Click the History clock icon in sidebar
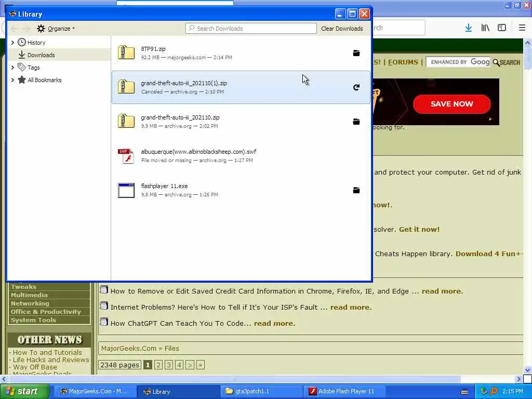532x399 pixels. click(22, 43)
